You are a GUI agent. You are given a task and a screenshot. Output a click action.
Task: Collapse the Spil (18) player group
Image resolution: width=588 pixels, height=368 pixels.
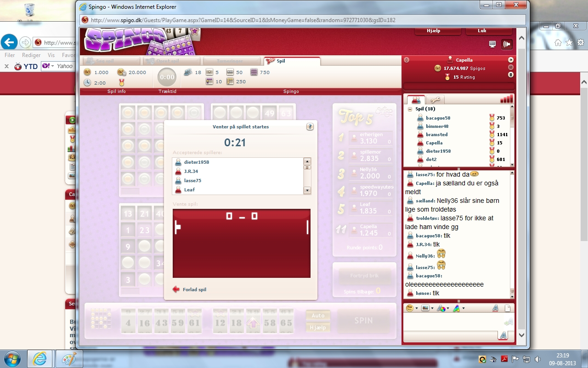[x=410, y=109]
